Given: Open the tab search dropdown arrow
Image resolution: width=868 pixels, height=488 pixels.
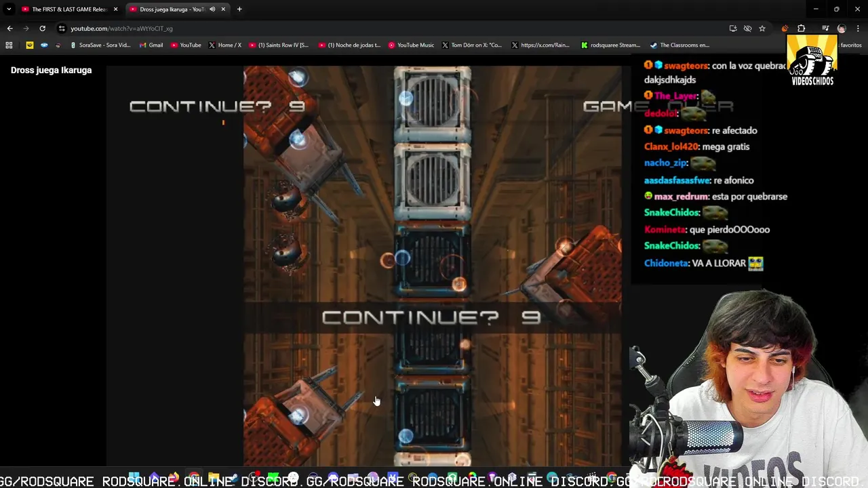Looking at the screenshot, I should pos(9,9).
